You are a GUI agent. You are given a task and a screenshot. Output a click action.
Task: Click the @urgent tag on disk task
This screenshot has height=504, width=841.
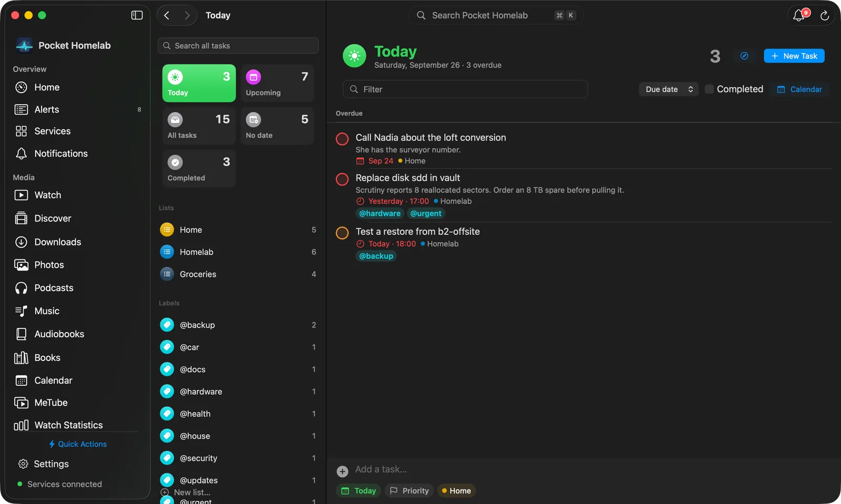point(426,213)
